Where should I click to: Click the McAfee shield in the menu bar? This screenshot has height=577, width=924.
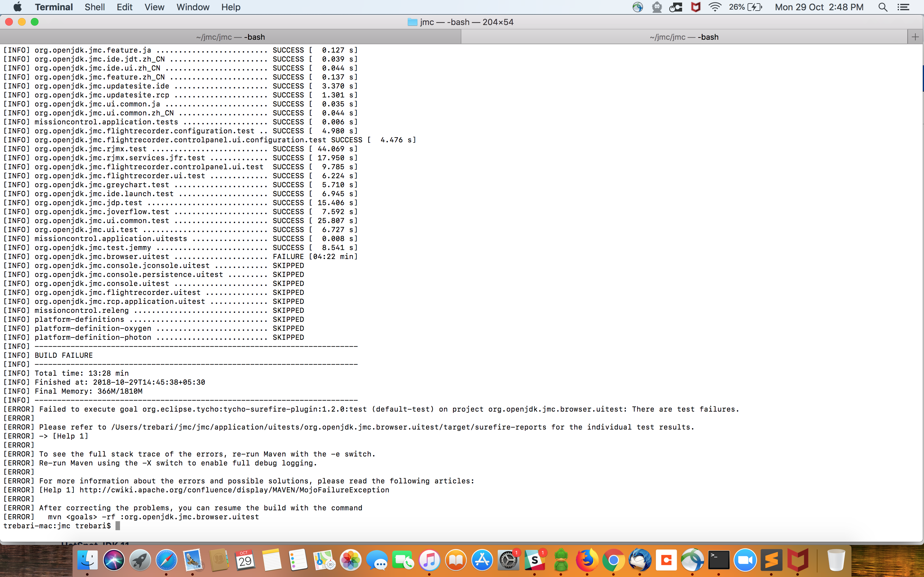click(x=696, y=7)
